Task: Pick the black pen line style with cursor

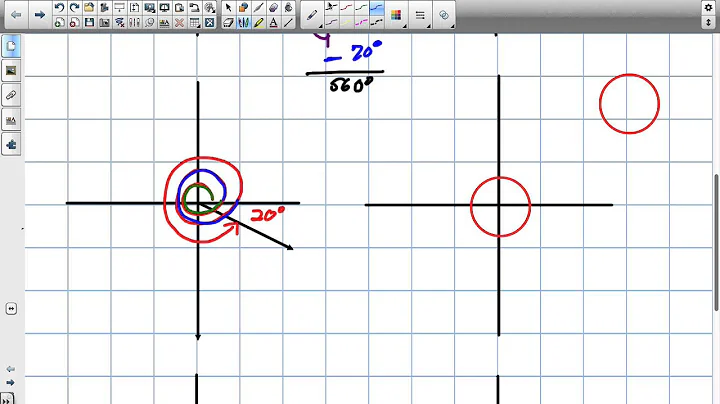Action: pyautogui.click(x=331, y=7)
